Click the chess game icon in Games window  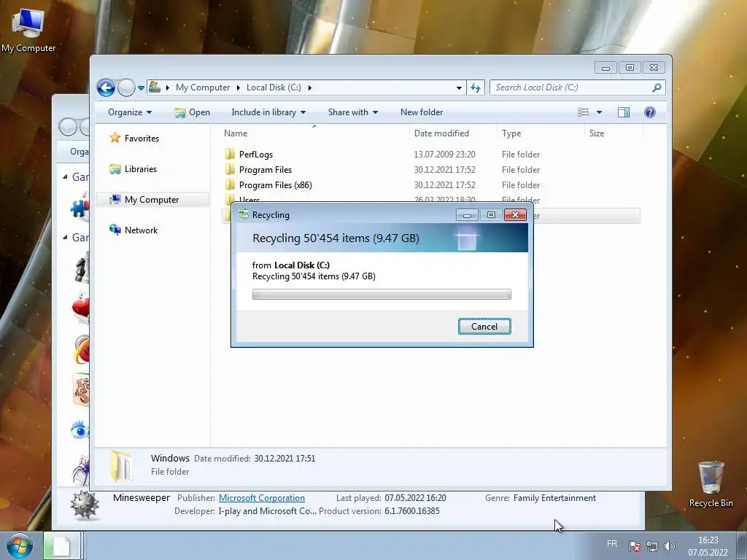click(x=82, y=267)
